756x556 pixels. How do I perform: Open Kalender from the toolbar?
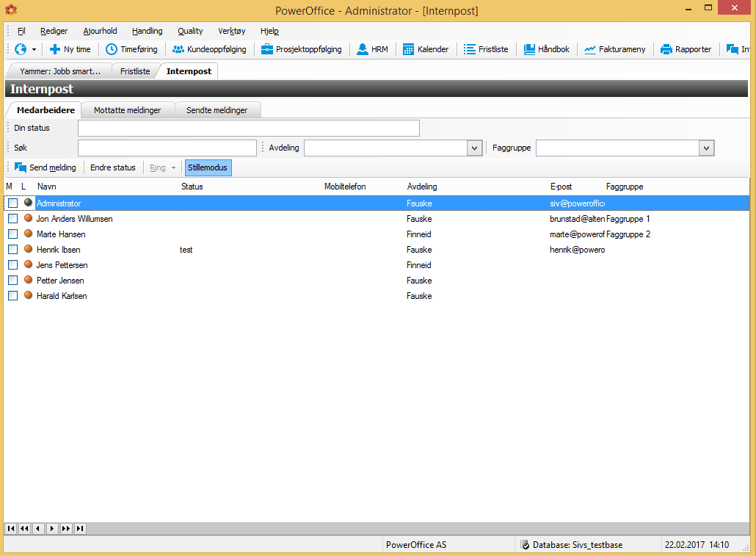point(426,49)
